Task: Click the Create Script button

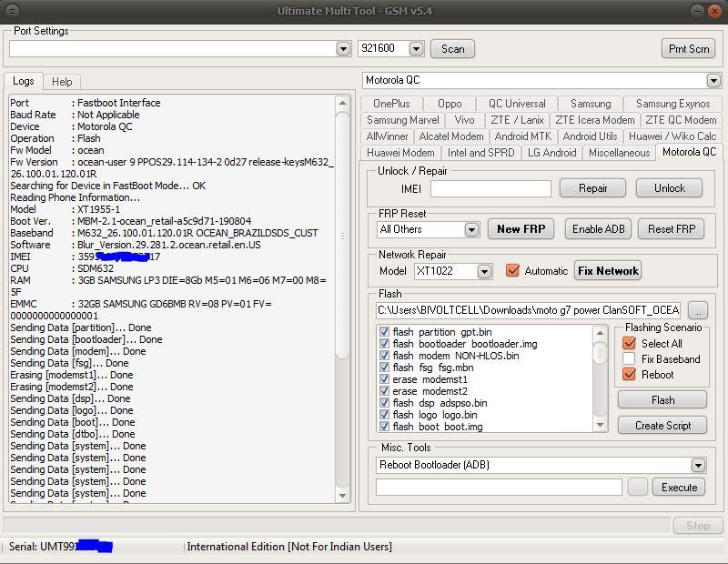Action: coord(662,426)
